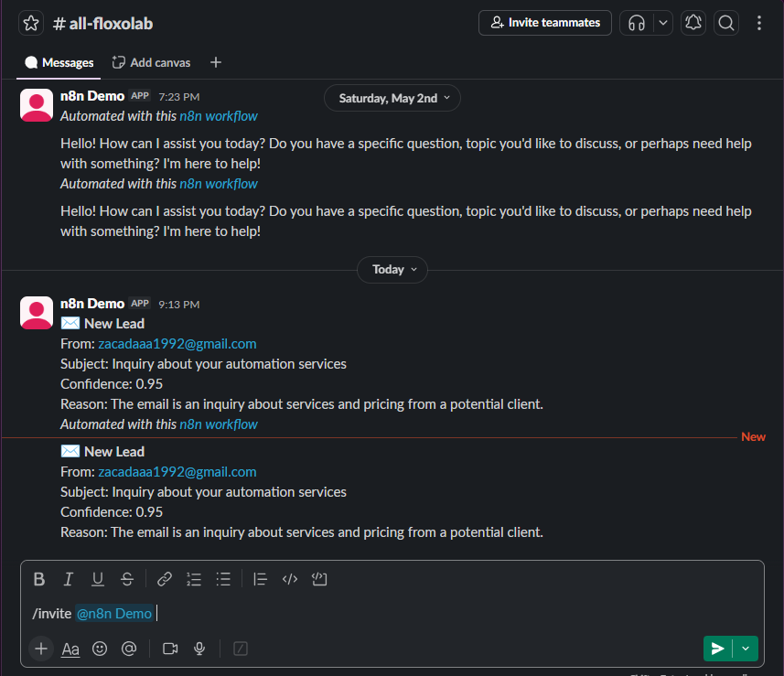Viewport: 784px width, 676px height.
Task: Click the red New unread marker
Action: click(x=753, y=437)
